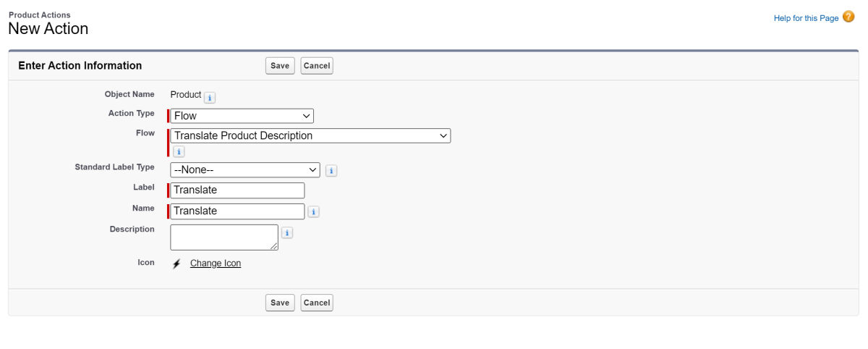Click the bottom Save button

coord(280,303)
